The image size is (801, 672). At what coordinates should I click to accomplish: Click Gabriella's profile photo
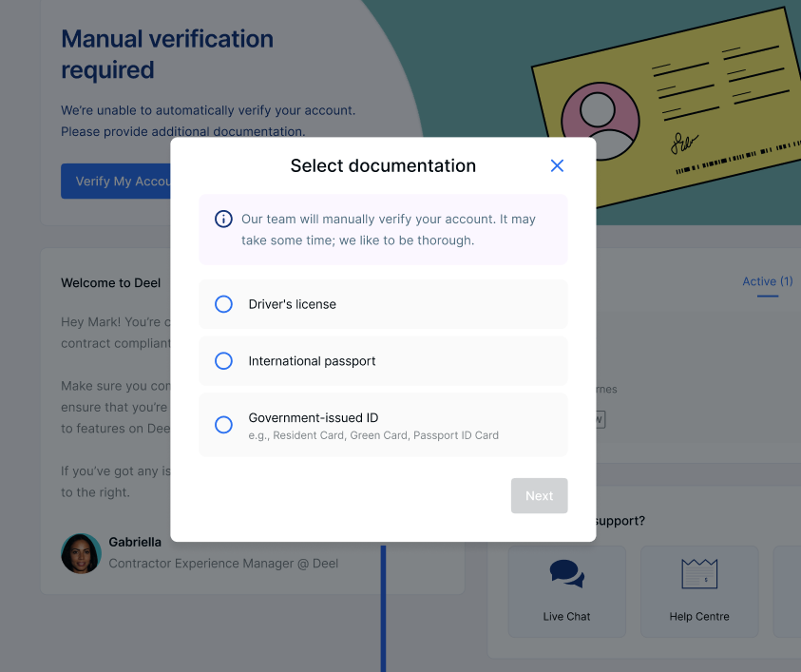click(81, 553)
